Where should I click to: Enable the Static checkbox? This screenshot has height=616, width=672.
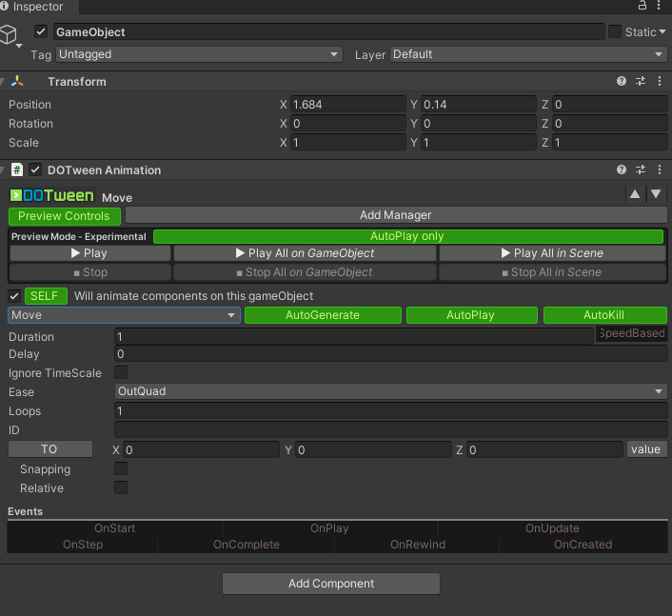tap(615, 31)
